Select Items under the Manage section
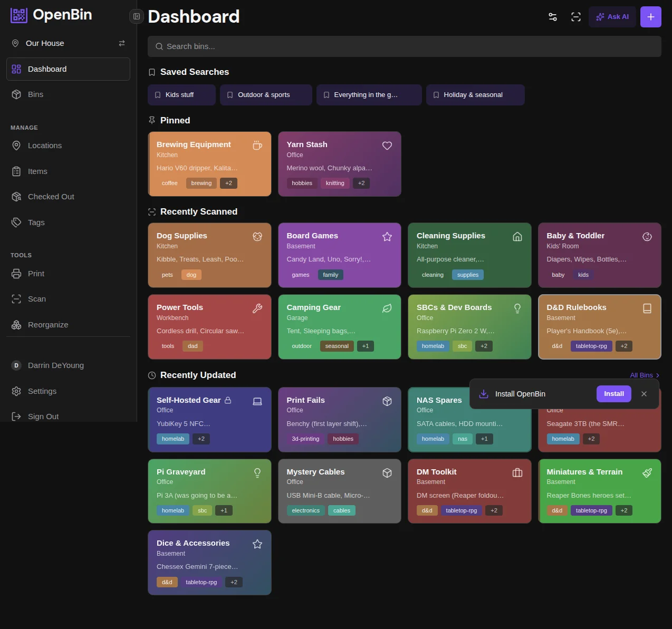672x629 pixels. click(x=37, y=171)
